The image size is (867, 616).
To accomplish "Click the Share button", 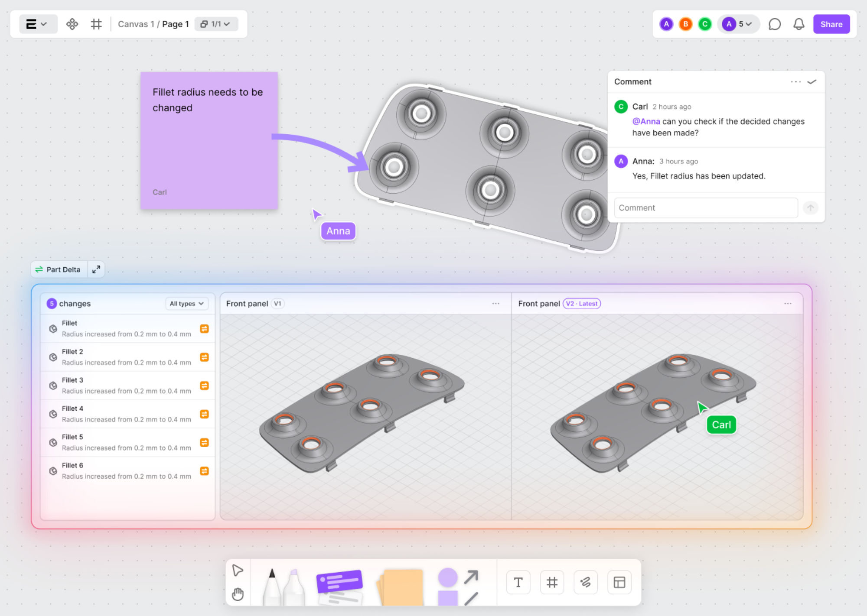I will [x=831, y=24].
